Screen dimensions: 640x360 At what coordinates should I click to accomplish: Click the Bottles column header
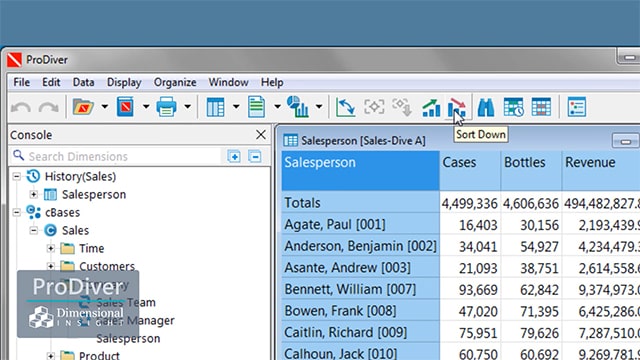pos(531,171)
